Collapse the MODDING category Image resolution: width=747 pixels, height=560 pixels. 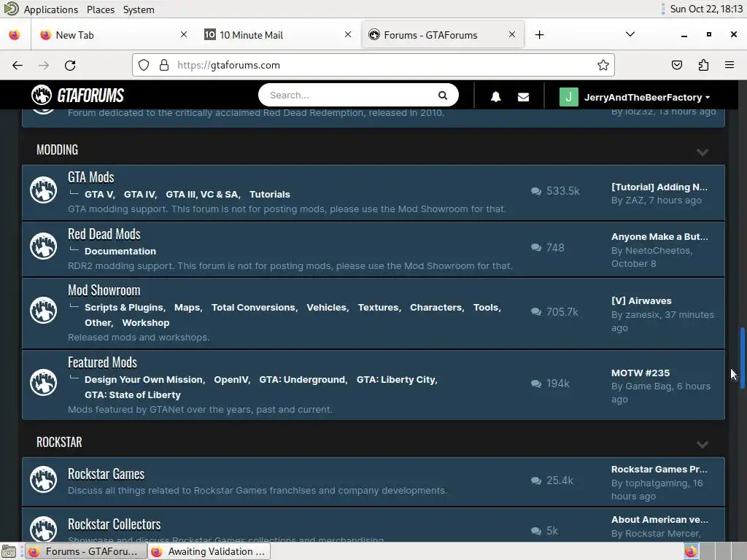click(x=703, y=152)
